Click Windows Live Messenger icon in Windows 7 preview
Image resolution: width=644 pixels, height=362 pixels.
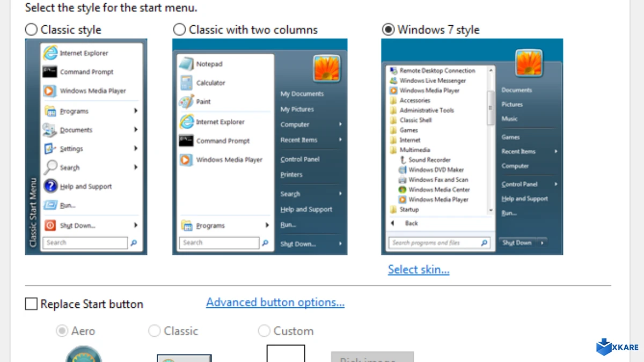coord(393,80)
